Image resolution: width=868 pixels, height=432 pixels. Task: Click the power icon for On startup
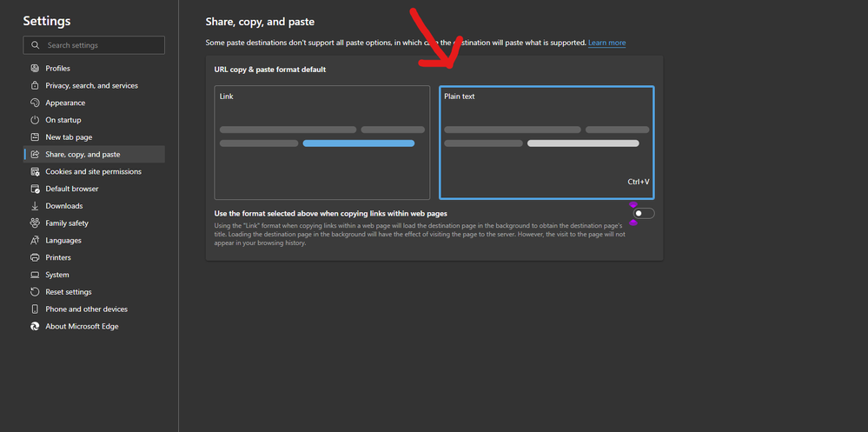[x=35, y=120]
